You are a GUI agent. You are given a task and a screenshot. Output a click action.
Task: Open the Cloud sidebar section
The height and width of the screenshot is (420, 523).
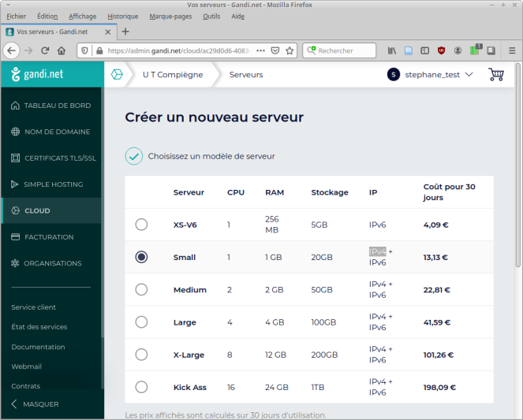[51, 210]
